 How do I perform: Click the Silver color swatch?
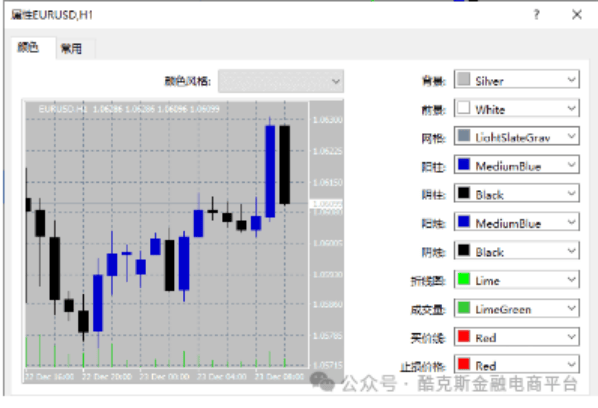464,79
